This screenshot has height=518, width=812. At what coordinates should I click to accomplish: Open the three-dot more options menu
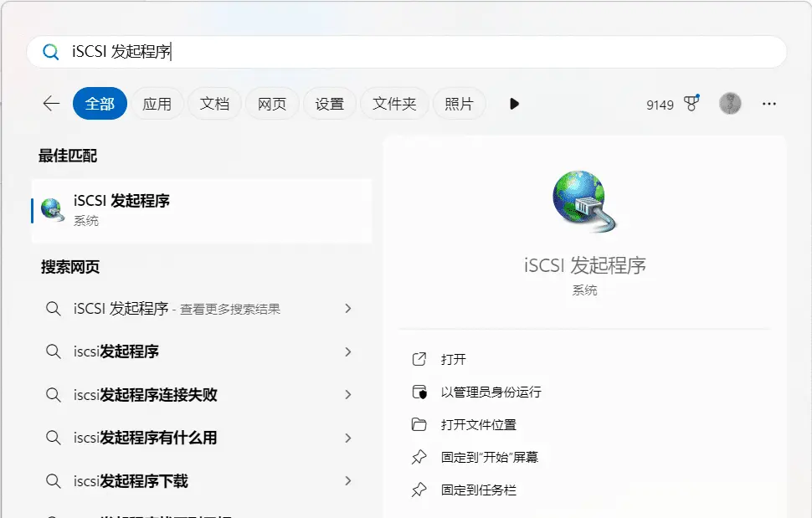[x=769, y=104]
